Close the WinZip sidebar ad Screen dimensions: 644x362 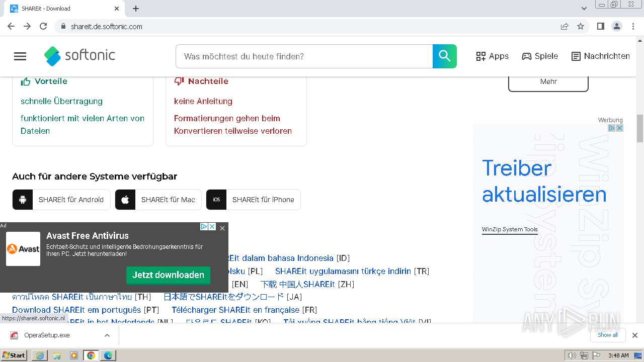[620, 128]
